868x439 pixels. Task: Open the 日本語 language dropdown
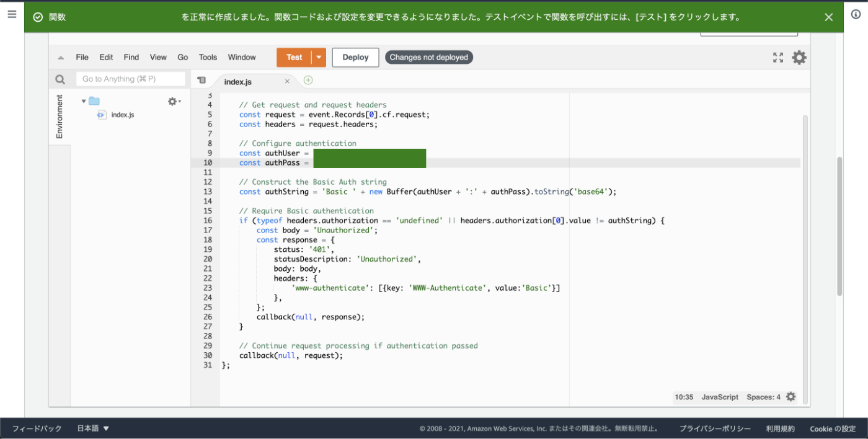click(93, 428)
